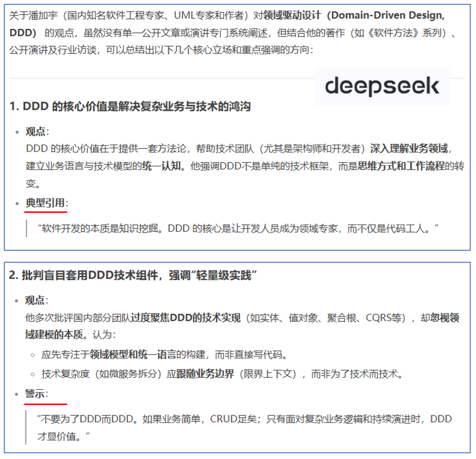Click the bold text '域建模的本质'
This screenshot has width=476, height=459.
point(54,335)
